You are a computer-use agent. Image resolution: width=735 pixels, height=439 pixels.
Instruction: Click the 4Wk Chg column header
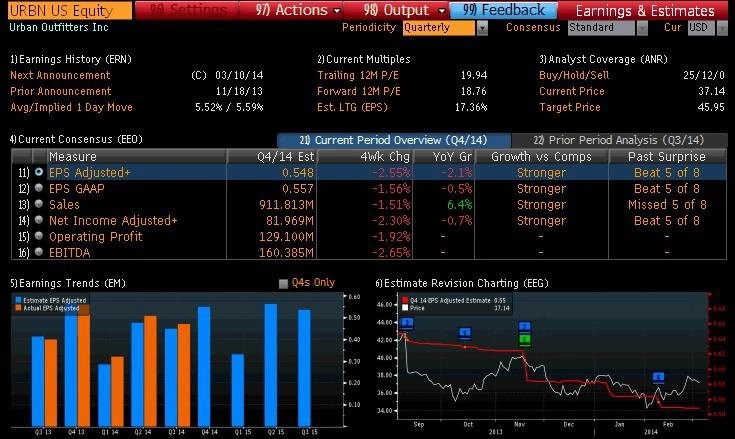click(365, 156)
